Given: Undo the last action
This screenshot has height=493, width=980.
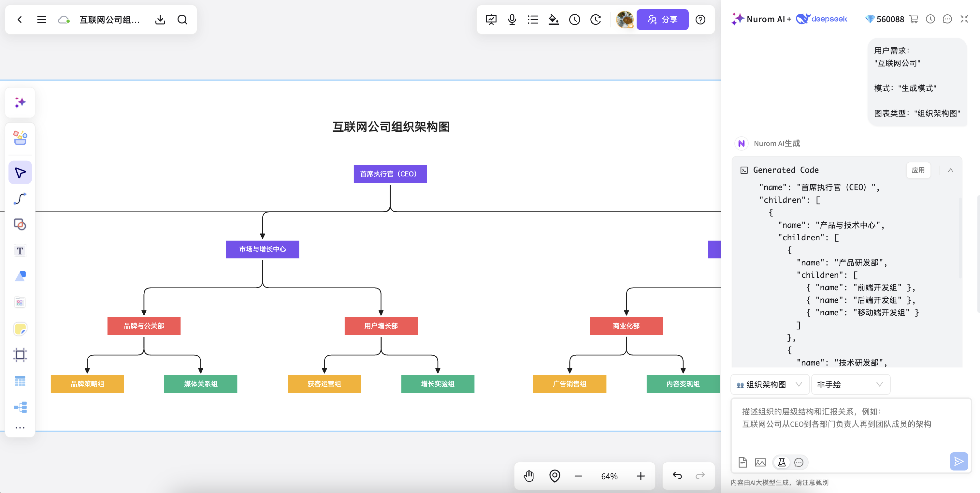Looking at the screenshot, I should [677, 475].
